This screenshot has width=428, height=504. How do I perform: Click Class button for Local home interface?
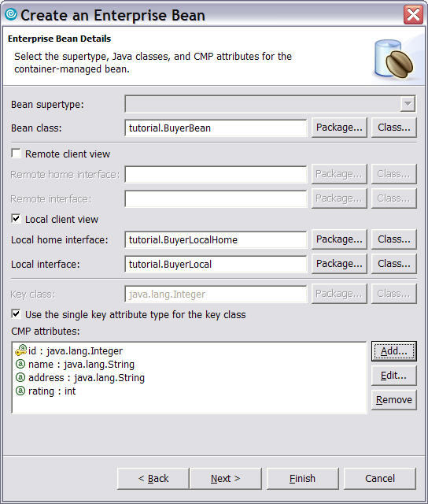tap(394, 239)
